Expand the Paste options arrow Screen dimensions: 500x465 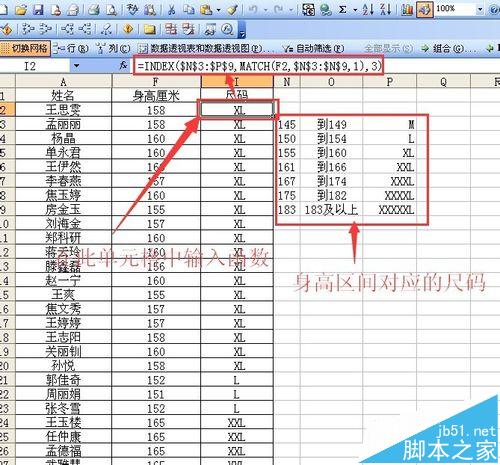[x=219, y=10]
